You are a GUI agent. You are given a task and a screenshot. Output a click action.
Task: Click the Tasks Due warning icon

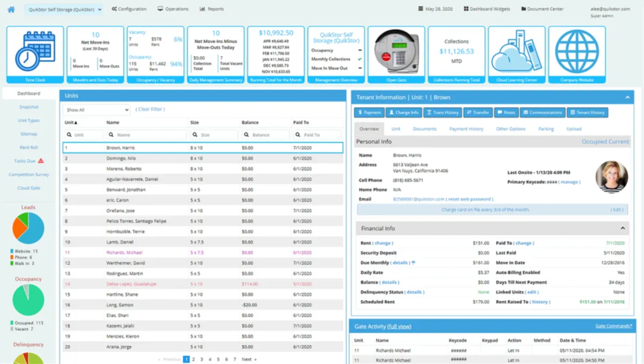(x=41, y=161)
